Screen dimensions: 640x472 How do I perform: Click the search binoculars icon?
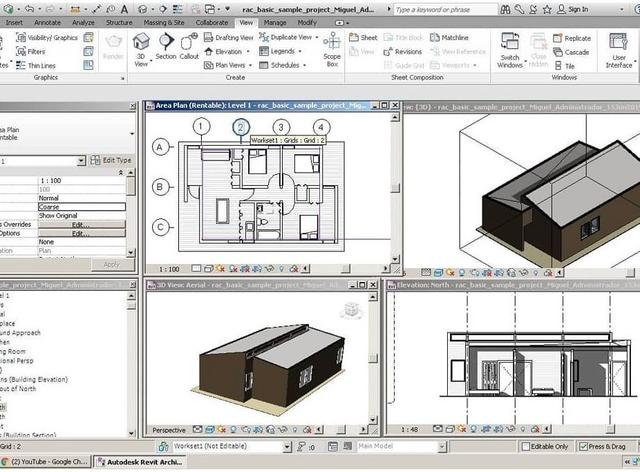(505, 9)
